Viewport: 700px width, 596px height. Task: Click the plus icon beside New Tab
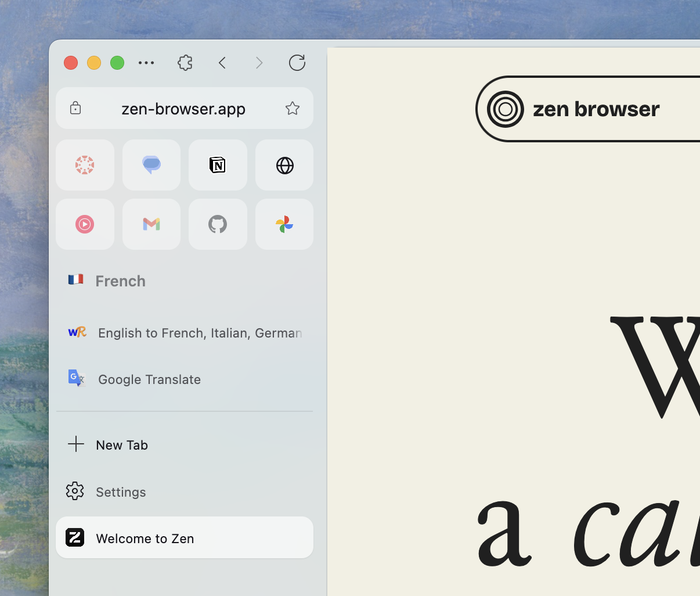[x=76, y=444]
